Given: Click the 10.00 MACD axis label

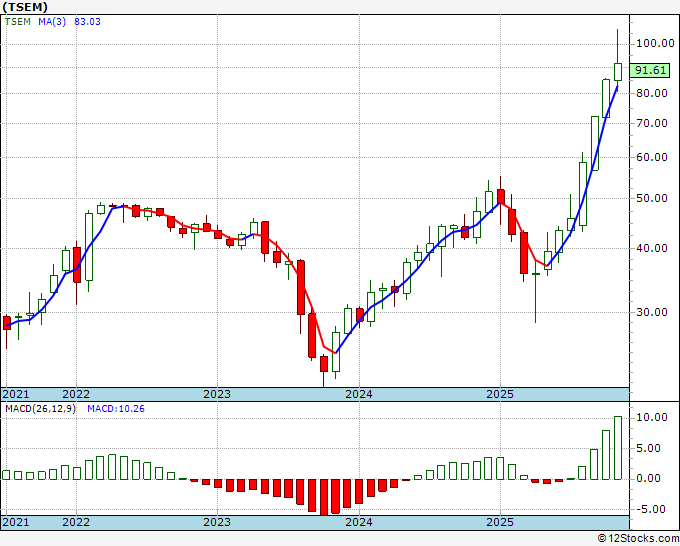Looking at the screenshot, I should click(651, 418).
